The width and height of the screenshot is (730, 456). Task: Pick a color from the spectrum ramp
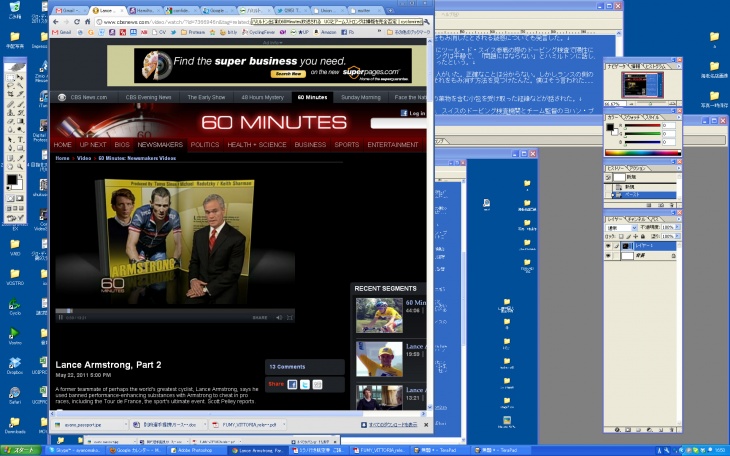(x=642, y=152)
